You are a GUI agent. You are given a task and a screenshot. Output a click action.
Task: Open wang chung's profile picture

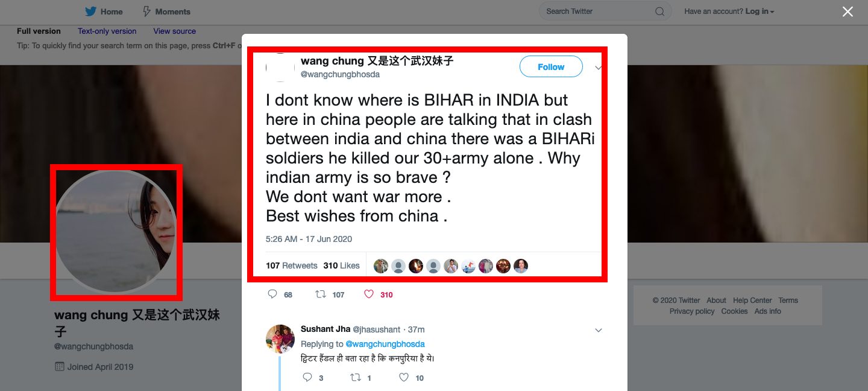pyautogui.click(x=116, y=232)
